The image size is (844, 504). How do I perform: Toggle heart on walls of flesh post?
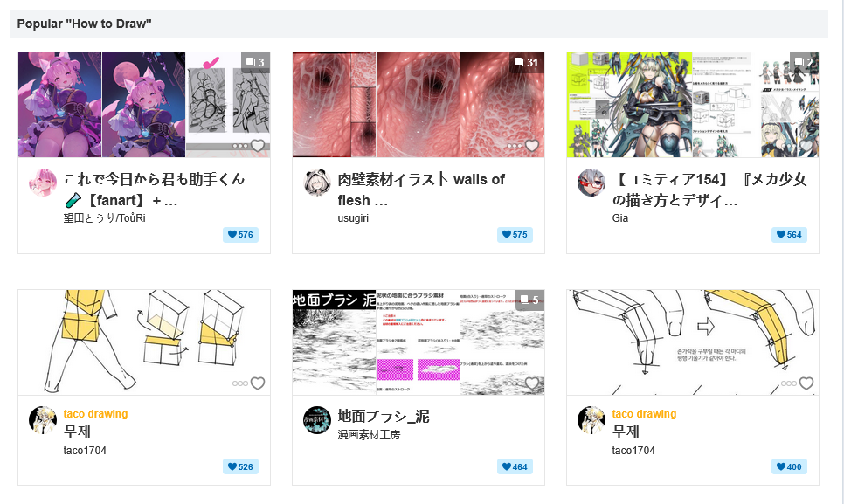532,146
